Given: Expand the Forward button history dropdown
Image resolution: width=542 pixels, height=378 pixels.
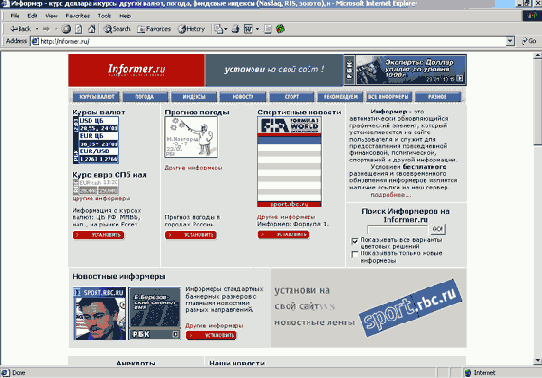Looking at the screenshot, I should 56,29.
